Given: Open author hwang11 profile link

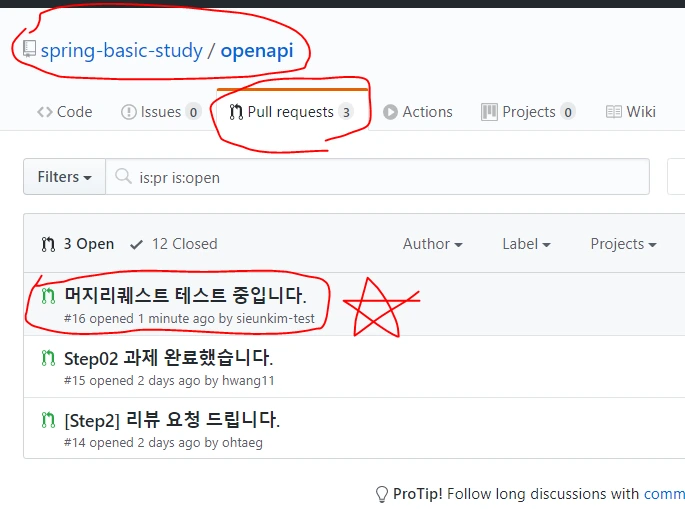Looking at the screenshot, I should click(248, 381).
